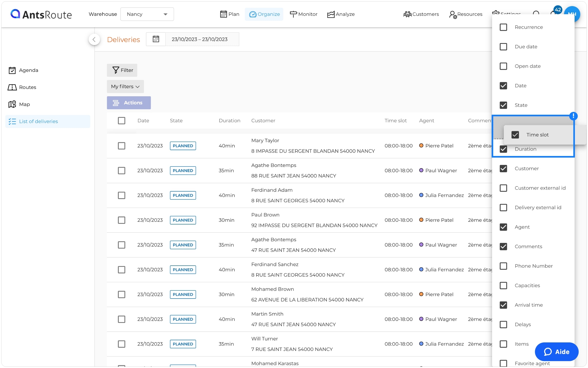Open the Customers menu
Screen dimensions: 588x368
point(421,14)
